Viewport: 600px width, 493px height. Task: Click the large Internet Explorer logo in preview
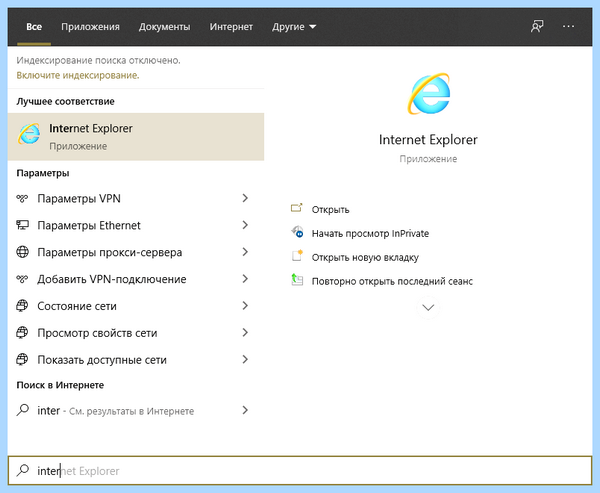point(428,94)
